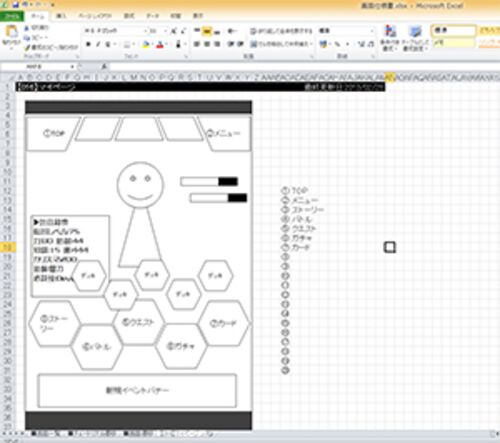The width and height of the screenshot is (500, 443).
Task: Open Conditional Formatting menu
Action: 390,38
